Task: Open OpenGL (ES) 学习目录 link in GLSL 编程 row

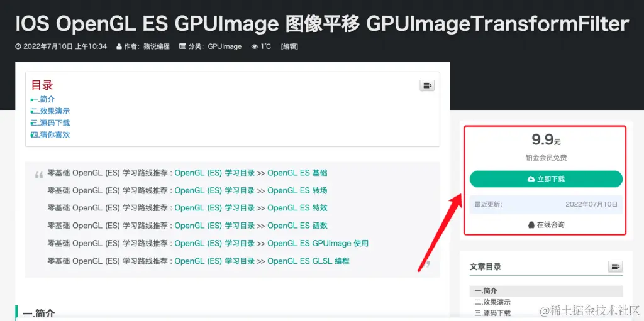Action: point(215,261)
